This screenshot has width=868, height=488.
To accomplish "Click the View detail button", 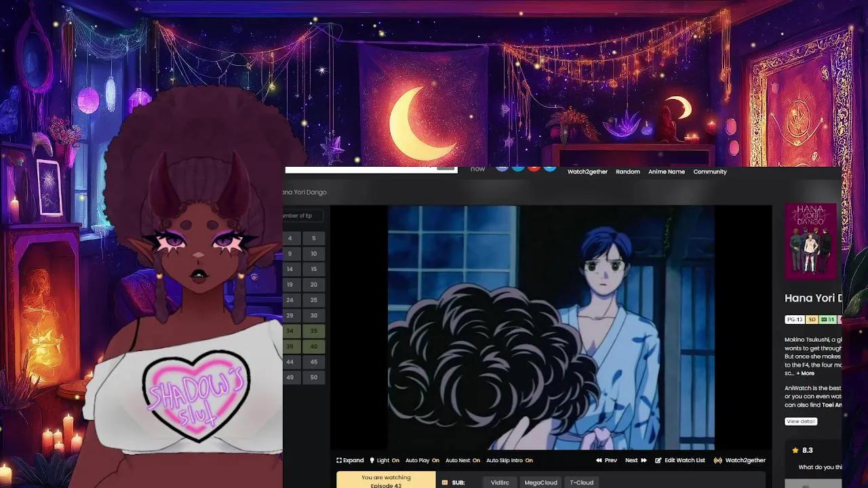I will 801,421.
